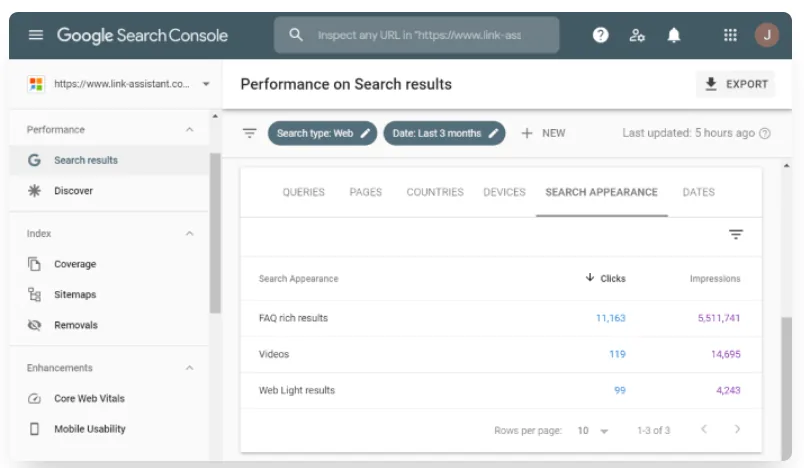Switch to the DEVICES tab
804x468 pixels.
pyautogui.click(x=505, y=192)
